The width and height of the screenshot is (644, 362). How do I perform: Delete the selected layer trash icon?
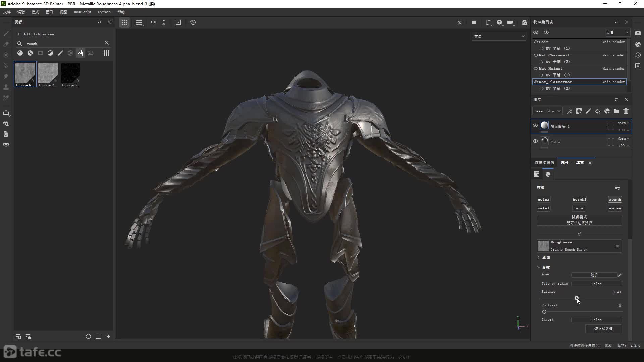pyautogui.click(x=626, y=111)
